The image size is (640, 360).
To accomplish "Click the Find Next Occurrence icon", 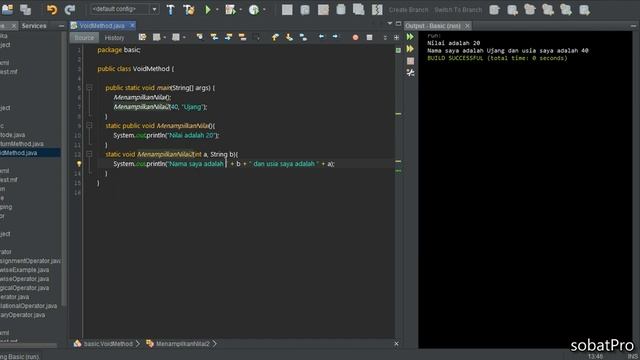I will click(x=228, y=37).
